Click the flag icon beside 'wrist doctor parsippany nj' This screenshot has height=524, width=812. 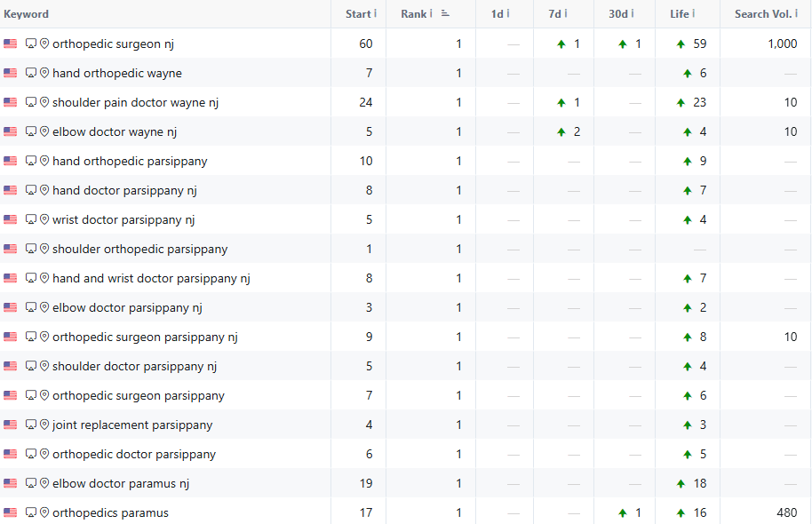[x=10, y=219]
